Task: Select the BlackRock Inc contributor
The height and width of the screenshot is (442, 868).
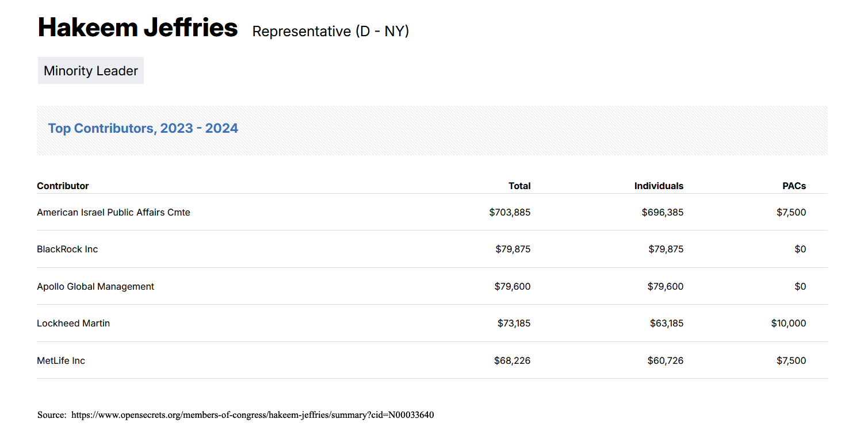Action: [67, 249]
